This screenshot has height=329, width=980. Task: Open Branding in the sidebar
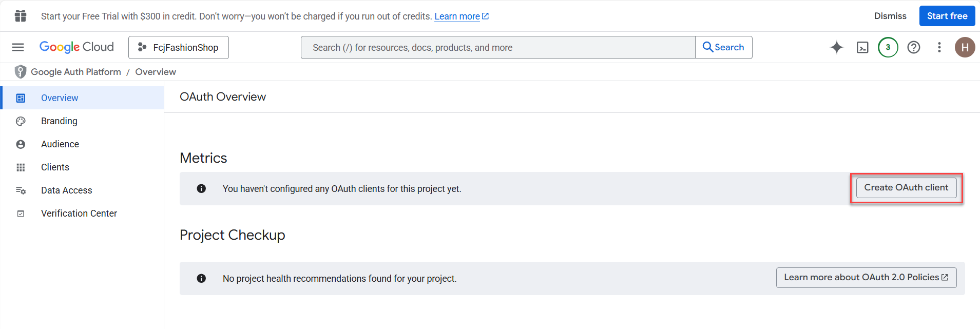pos(82,121)
